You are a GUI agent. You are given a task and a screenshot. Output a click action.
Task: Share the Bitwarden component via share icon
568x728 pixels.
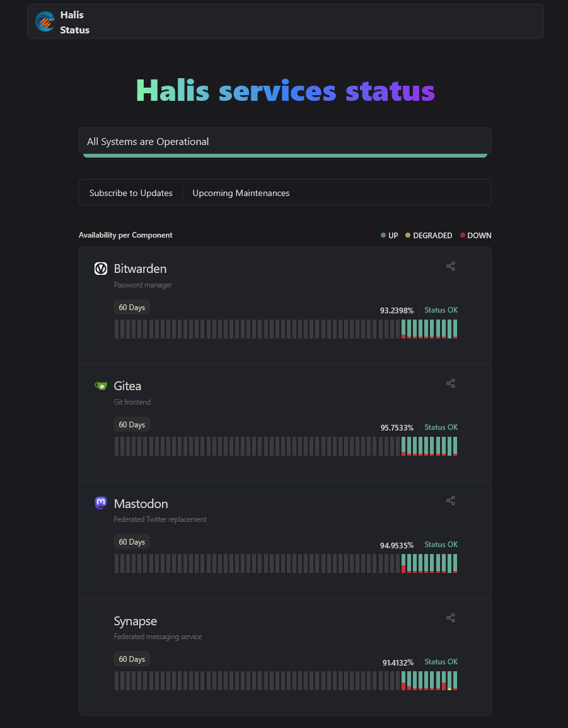coord(451,266)
